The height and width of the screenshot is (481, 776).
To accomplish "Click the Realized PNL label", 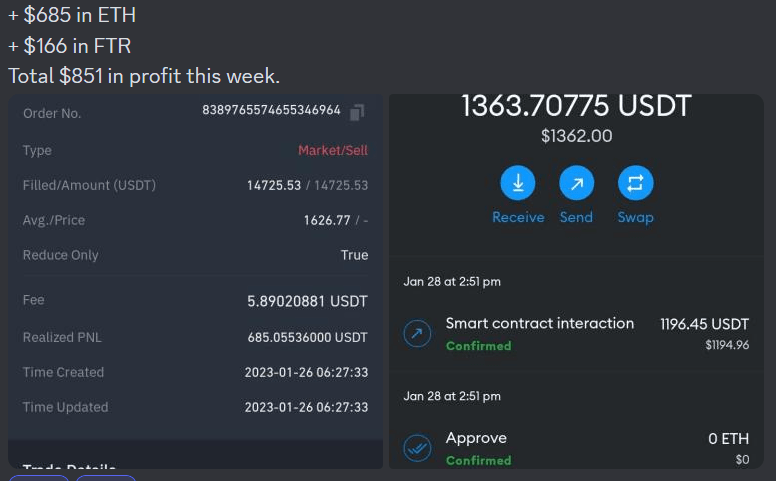I will click(x=62, y=337).
